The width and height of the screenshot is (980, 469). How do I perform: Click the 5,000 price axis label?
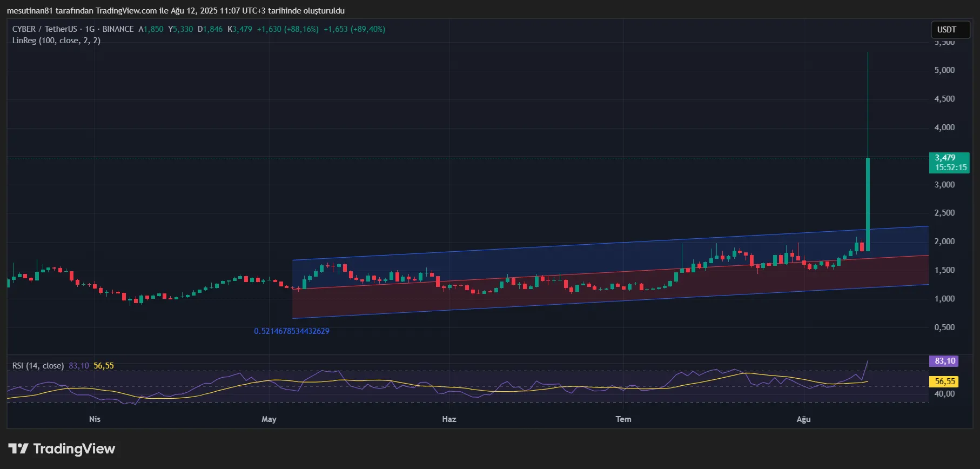coord(944,70)
